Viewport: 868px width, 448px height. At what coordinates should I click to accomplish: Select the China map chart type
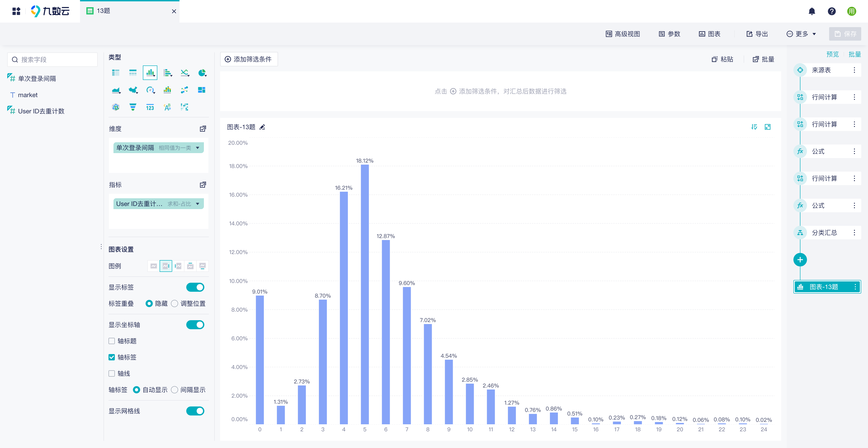pyautogui.click(x=133, y=90)
